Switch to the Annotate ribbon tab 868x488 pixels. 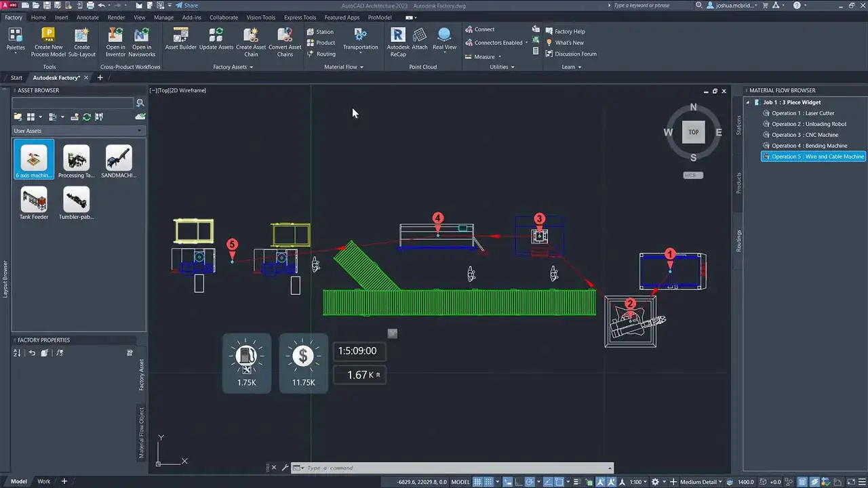click(x=87, y=18)
